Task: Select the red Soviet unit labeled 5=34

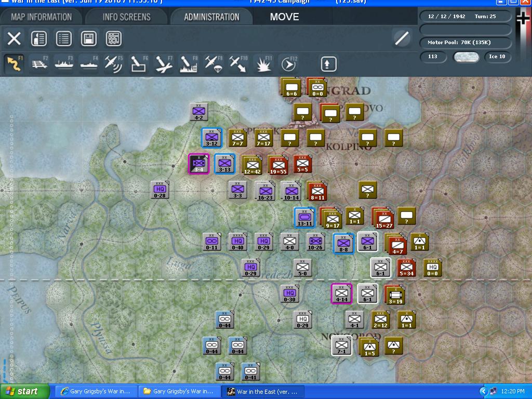Action: (x=406, y=268)
